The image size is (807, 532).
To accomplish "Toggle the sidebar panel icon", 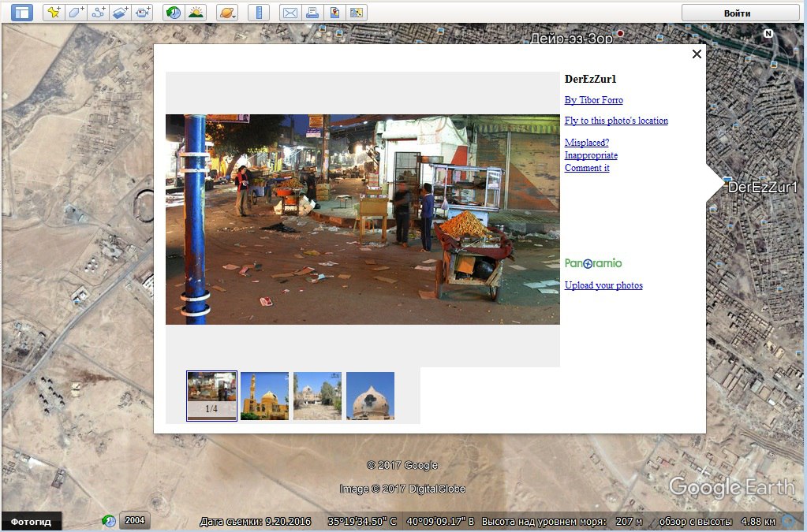I will [x=22, y=13].
